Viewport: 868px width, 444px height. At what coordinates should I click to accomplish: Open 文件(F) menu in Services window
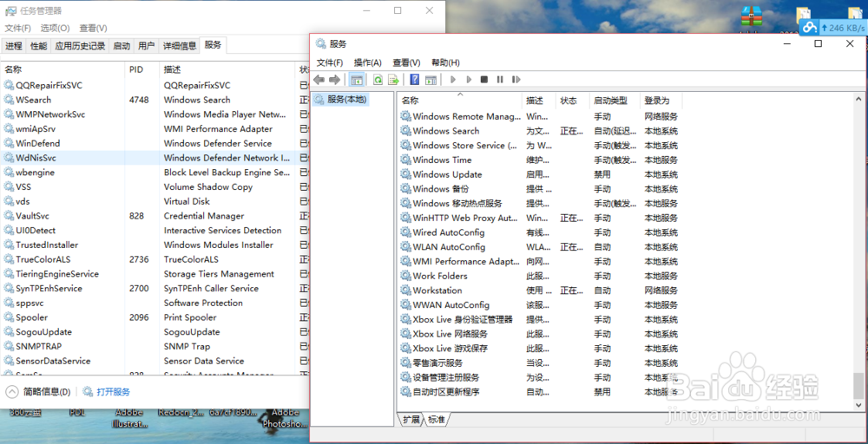(x=330, y=62)
